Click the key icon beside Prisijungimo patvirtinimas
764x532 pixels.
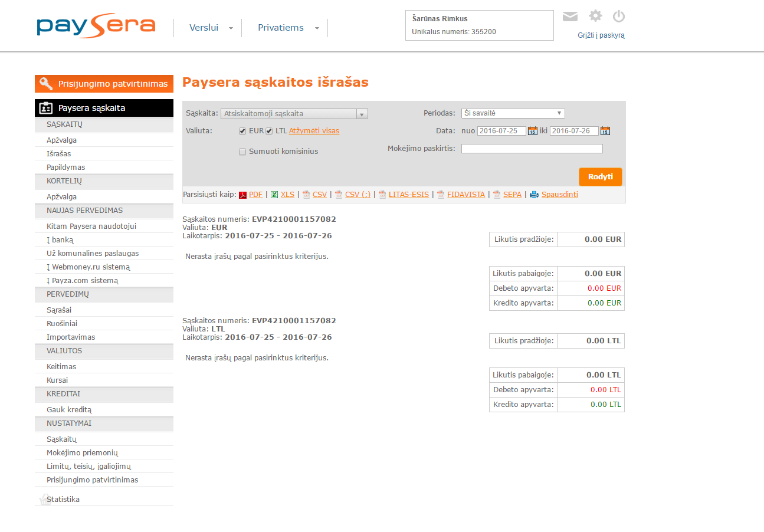pyautogui.click(x=46, y=84)
